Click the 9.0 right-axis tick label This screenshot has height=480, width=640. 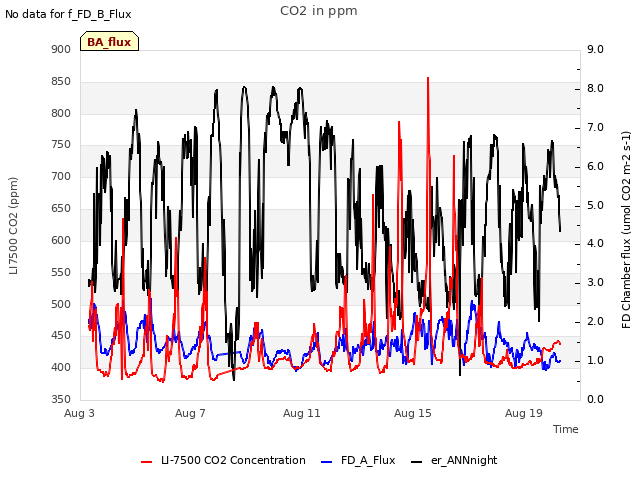[x=596, y=50]
